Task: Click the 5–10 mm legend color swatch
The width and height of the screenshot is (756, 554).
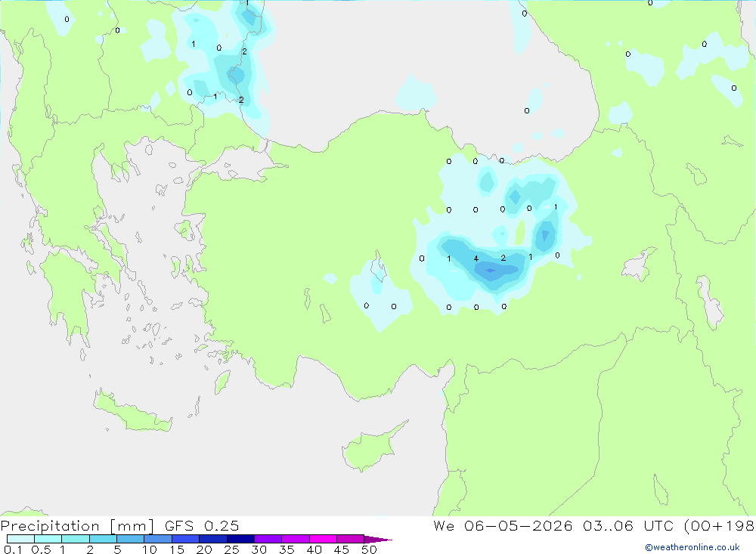Action: point(131,539)
